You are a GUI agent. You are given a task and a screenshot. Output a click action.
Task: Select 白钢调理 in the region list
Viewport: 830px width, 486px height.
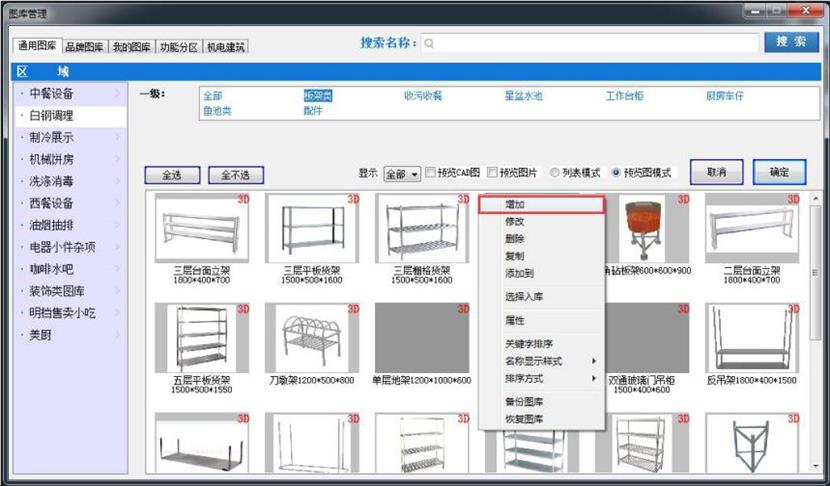(x=70, y=115)
